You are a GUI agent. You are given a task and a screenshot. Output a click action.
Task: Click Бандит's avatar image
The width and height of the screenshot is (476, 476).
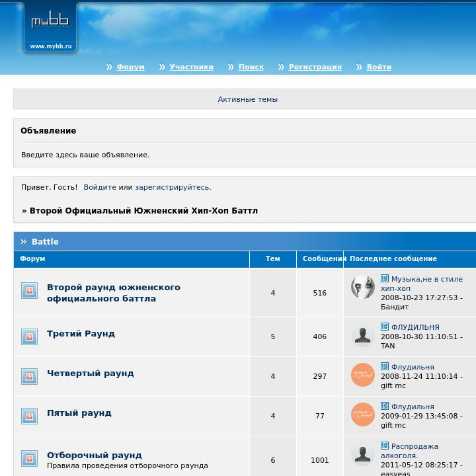point(363,287)
